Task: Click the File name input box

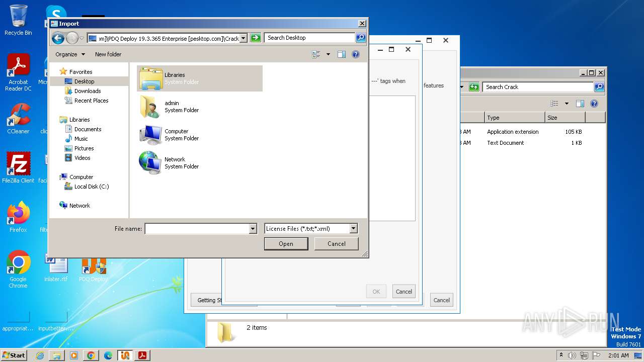Action: coord(197,229)
